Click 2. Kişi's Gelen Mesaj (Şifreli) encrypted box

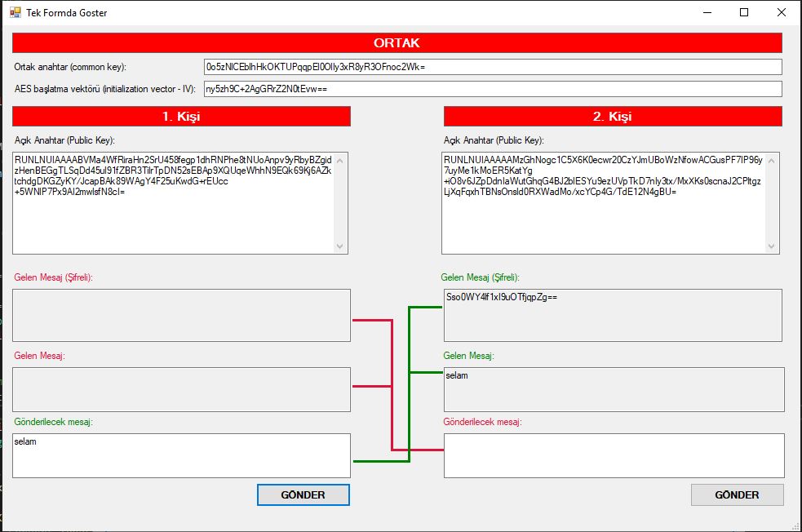pos(613,315)
